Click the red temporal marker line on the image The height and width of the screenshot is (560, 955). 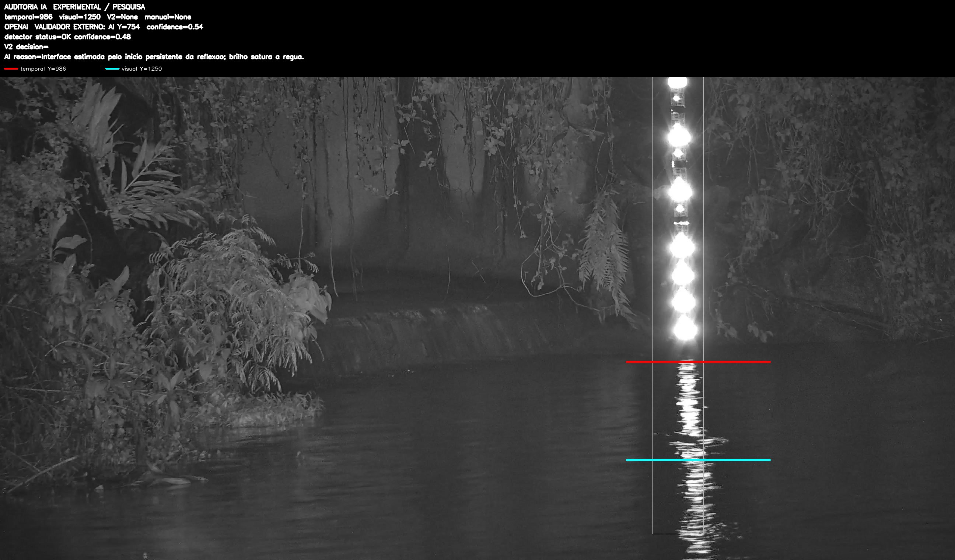pyautogui.click(x=698, y=362)
